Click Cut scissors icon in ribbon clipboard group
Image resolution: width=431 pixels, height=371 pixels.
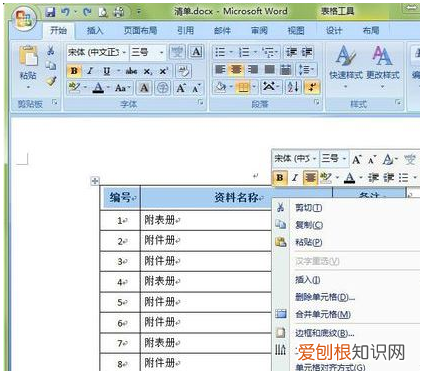tap(51, 50)
